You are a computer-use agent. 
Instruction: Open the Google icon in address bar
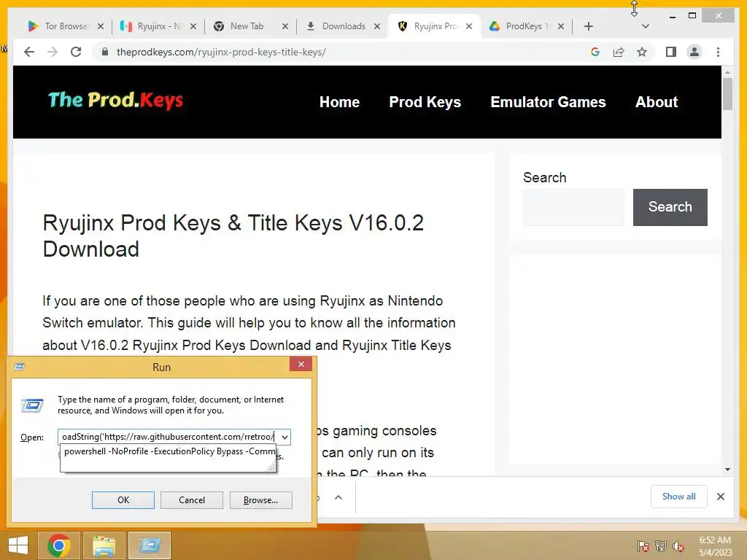click(x=595, y=52)
